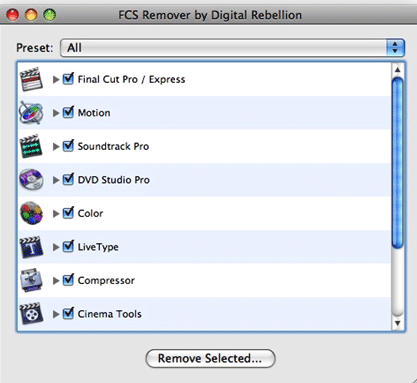Click the blue vertical scrollbar thumb
The width and height of the screenshot is (417, 383).
coord(397,163)
